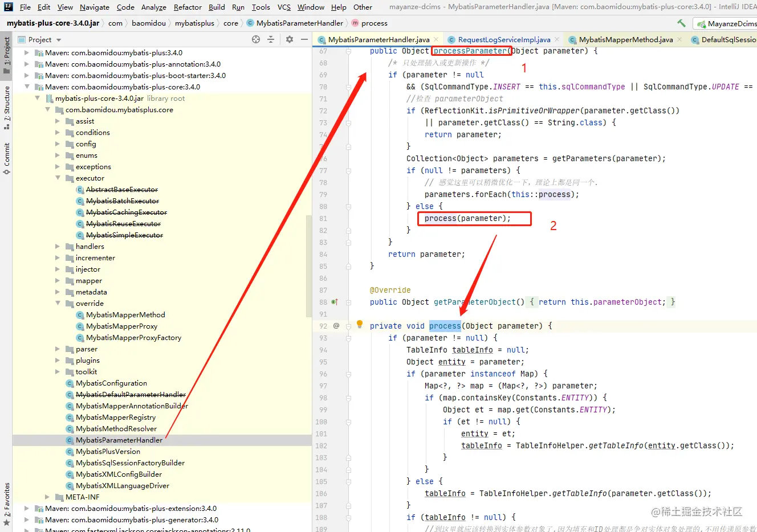Click the Collapse All icon in Project panel
This screenshot has height=532, width=757.
[271, 39]
